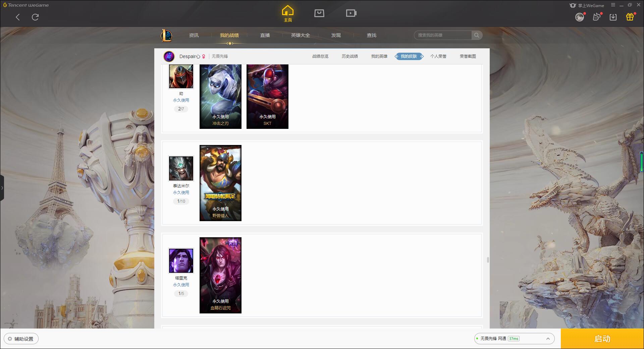Viewport: 644px width, 349px height.
Task: Open the 冲击之刃 skin card
Action: click(x=220, y=96)
